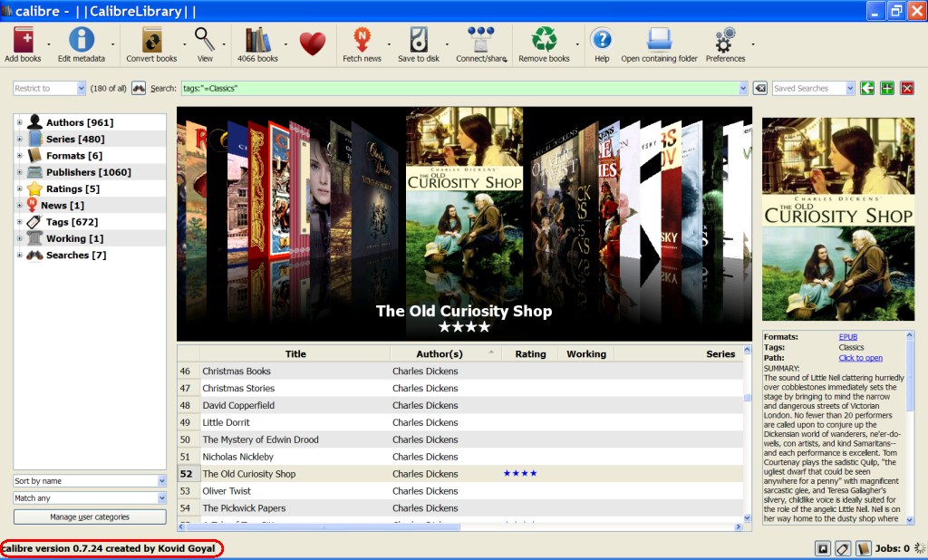Click Open containing folder icon
The width and height of the screenshot is (928, 560).
(659, 40)
